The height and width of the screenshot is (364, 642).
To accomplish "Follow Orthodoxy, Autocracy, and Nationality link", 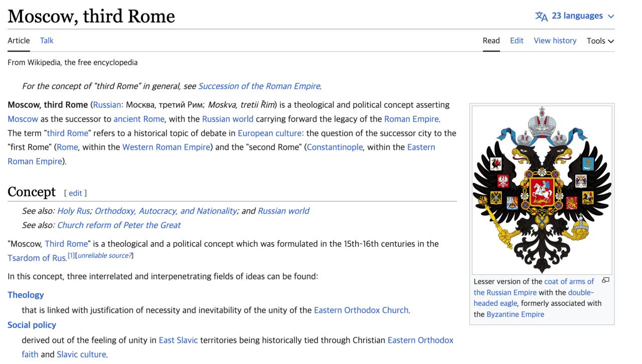I will point(166,211).
